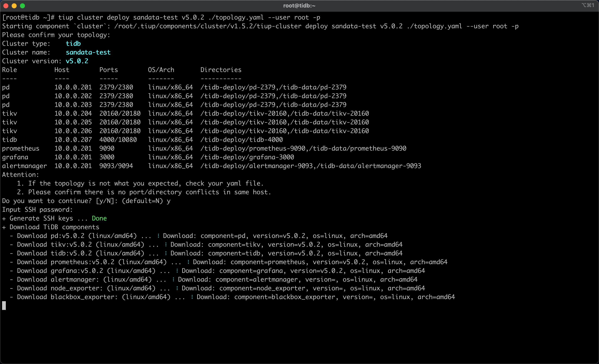The height and width of the screenshot is (364, 599).
Task: Click the Download blackbox_exporter: line
Action: click(232, 297)
